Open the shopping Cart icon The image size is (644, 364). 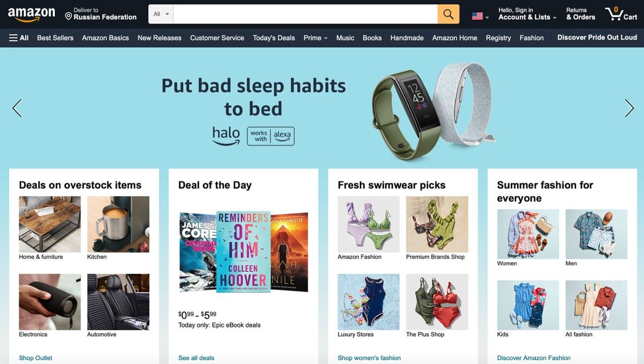point(621,14)
